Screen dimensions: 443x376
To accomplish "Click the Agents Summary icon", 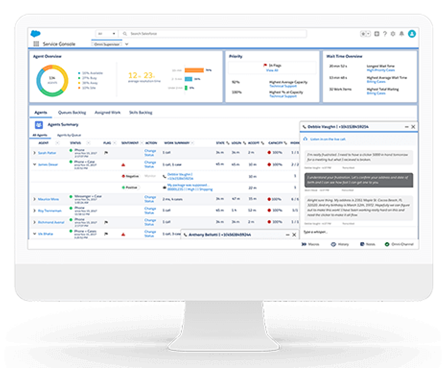I will tap(39, 125).
